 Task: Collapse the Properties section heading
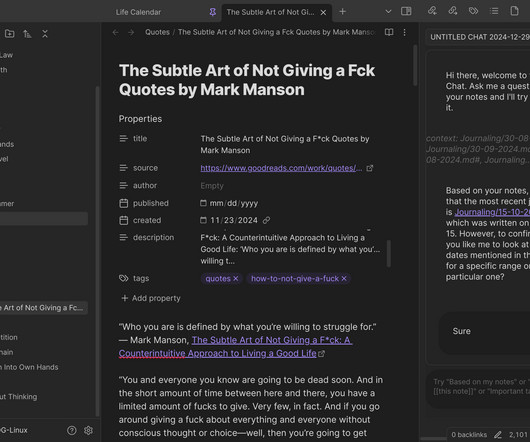point(140,119)
